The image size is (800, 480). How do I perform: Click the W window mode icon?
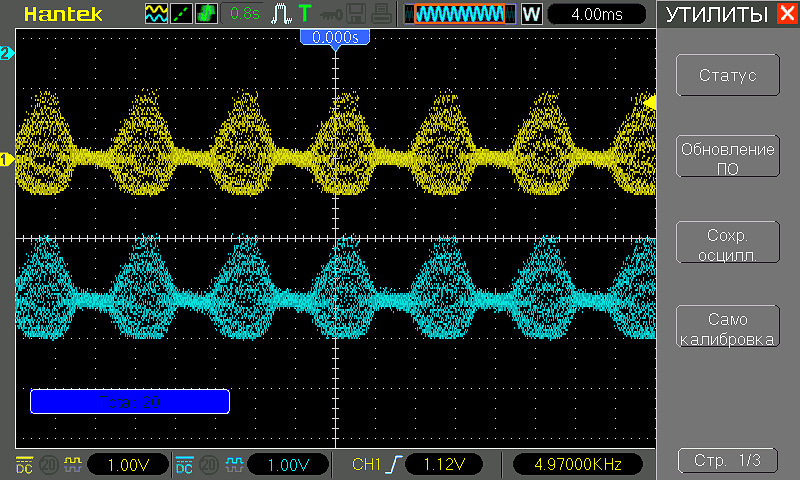pyautogui.click(x=531, y=14)
